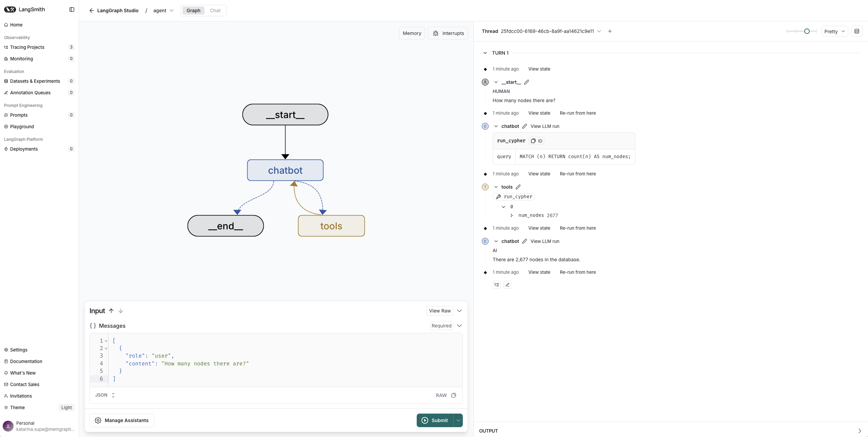This screenshot has height=437, width=868.
Task: Collapse the tools step
Action: [x=496, y=187]
